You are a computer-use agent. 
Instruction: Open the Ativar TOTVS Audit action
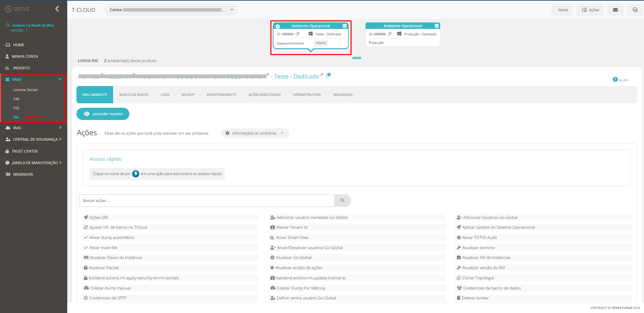tap(543, 238)
